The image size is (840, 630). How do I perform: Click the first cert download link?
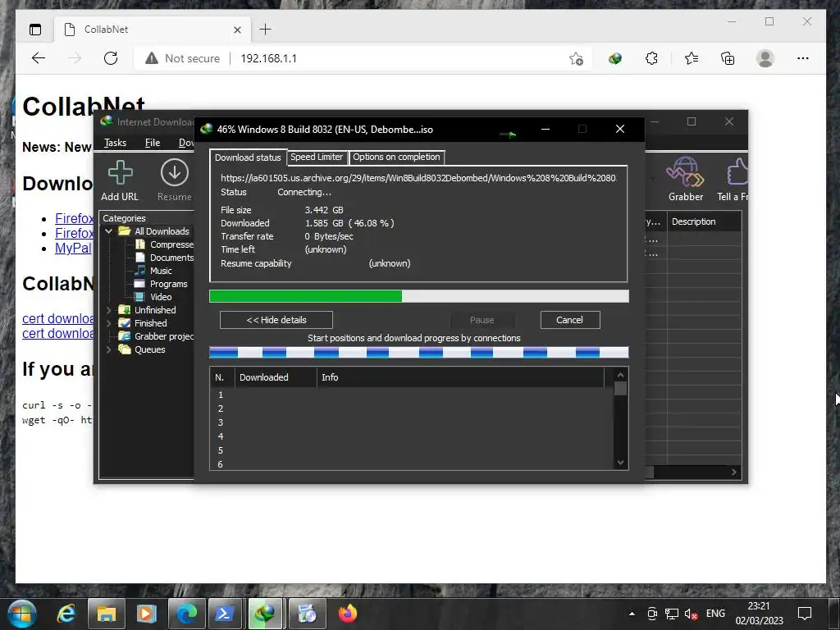[x=58, y=319]
